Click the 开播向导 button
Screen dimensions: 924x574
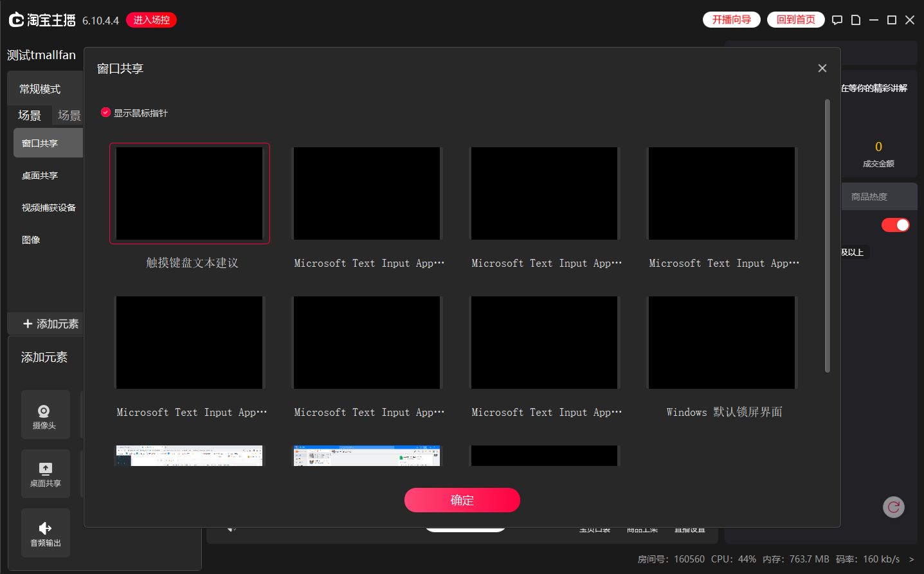click(731, 20)
